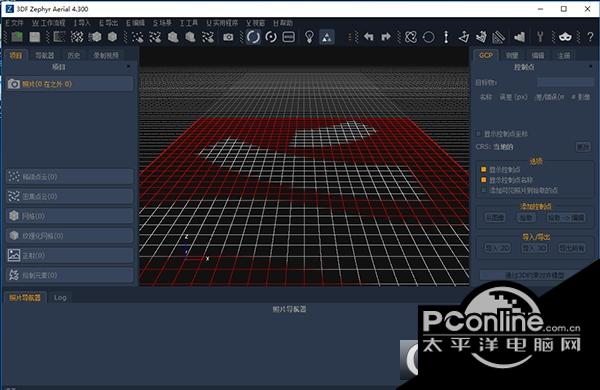Expand the 网格(0) mesh section
Screen dimensions: 600x390
70,216
